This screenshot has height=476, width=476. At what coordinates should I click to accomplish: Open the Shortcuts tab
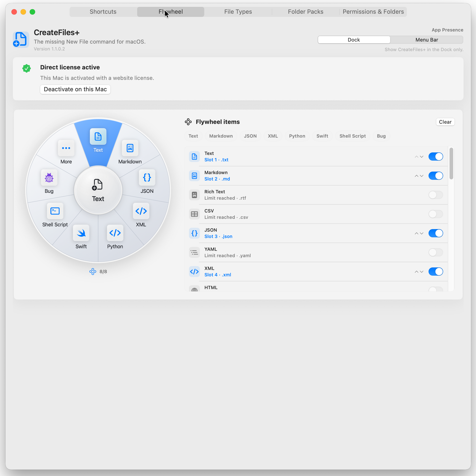(x=103, y=12)
